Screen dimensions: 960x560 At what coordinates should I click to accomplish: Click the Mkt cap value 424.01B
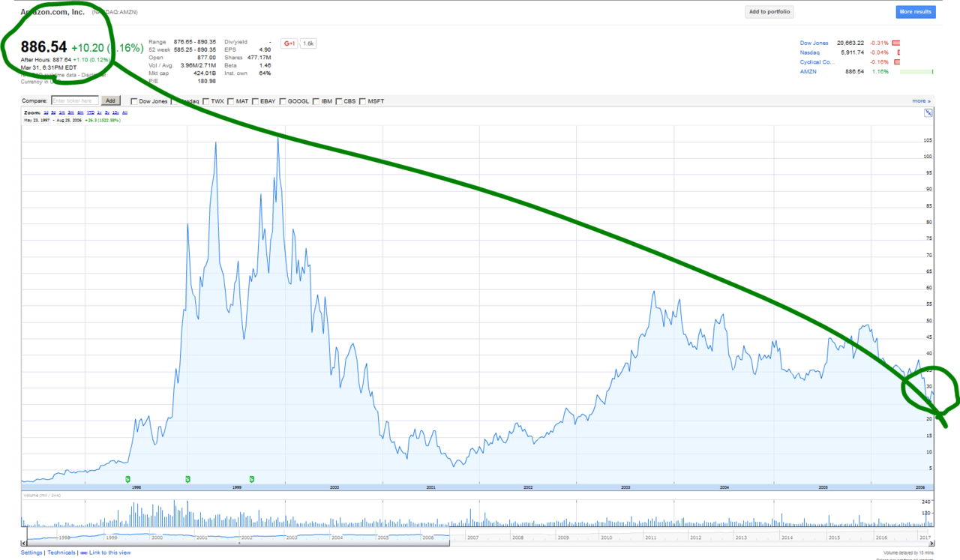(x=204, y=73)
